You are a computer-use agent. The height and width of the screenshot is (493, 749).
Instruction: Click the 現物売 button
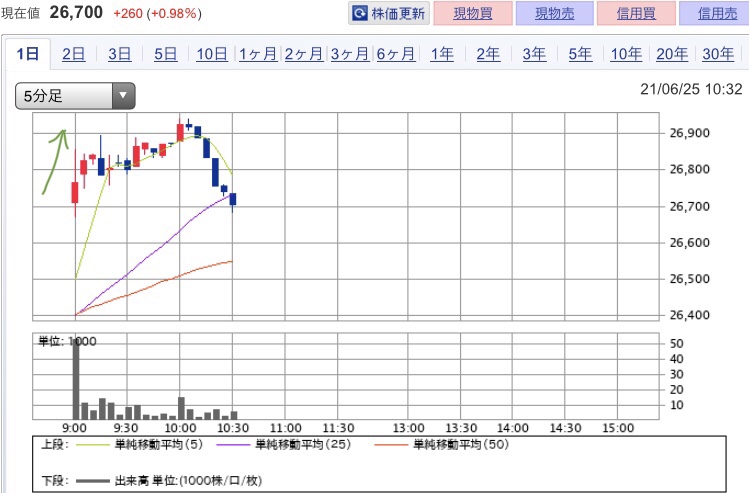point(555,13)
